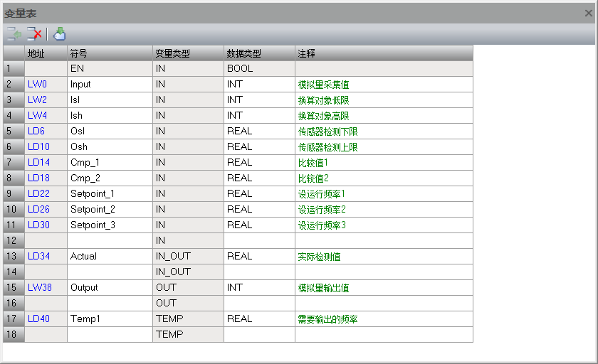This screenshot has height=364, width=598.
Task: Click the Setpoint_2 symbol cell
Action: tap(110, 209)
